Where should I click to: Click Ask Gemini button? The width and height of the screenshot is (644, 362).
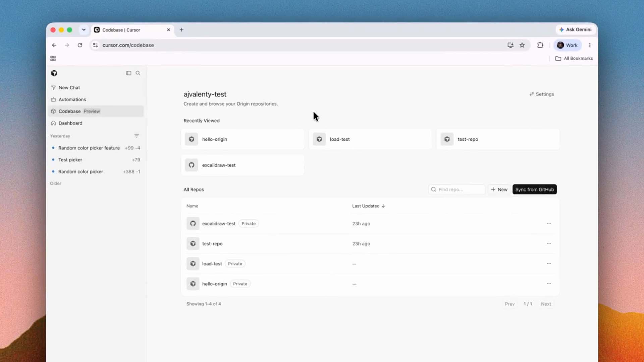575,29
